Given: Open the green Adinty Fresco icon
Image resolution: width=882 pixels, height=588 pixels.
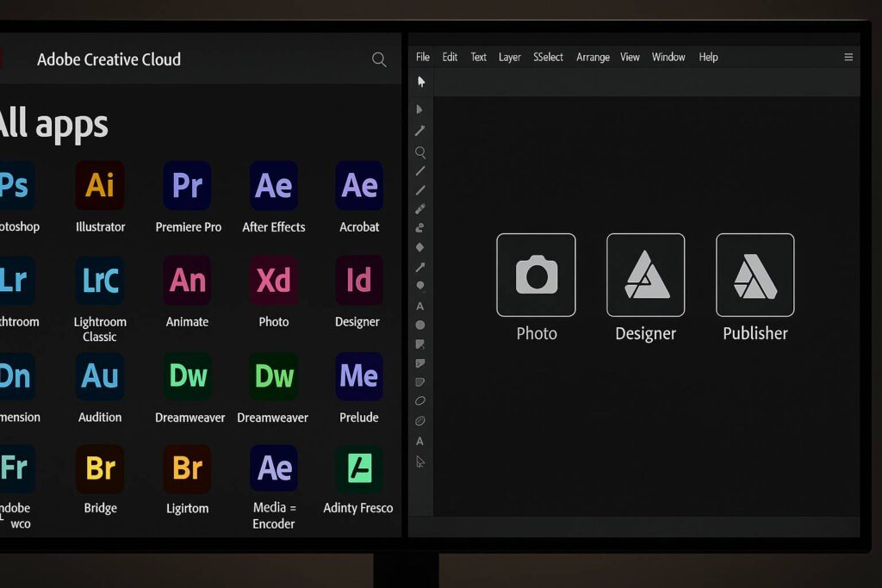Looking at the screenshot, I should (x=359, y=468).
